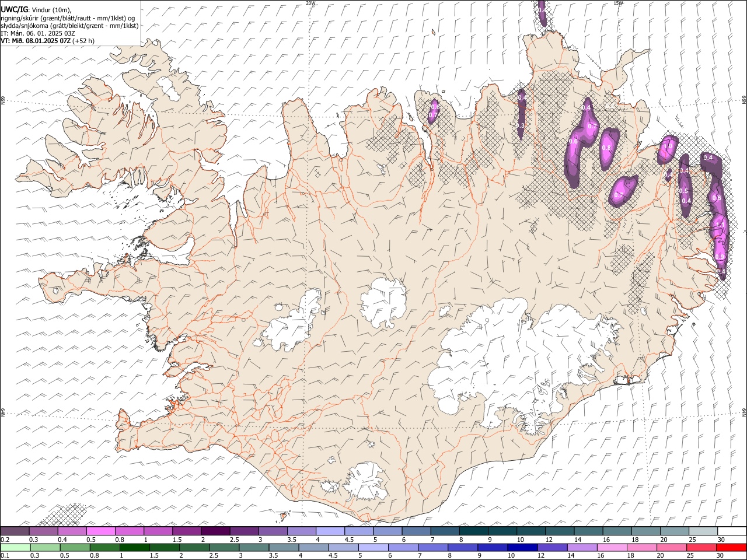Click the bold "UWC/IG" title text
The width and height of the screenshot is (747, 560).
[x=14, y=10]
